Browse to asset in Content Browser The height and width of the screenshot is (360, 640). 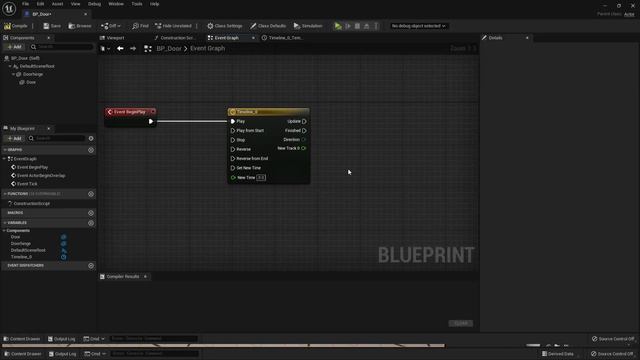coord(80,26)
